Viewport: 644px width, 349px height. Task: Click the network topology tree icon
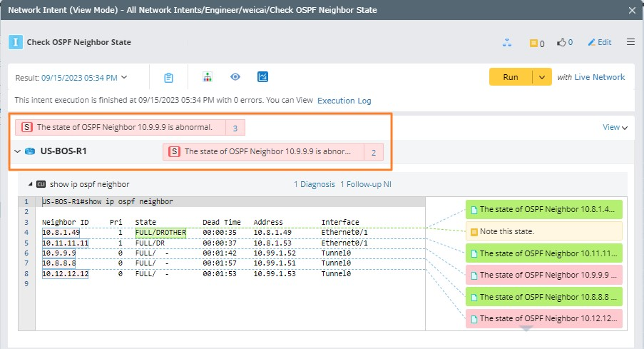tap(208, 77)
